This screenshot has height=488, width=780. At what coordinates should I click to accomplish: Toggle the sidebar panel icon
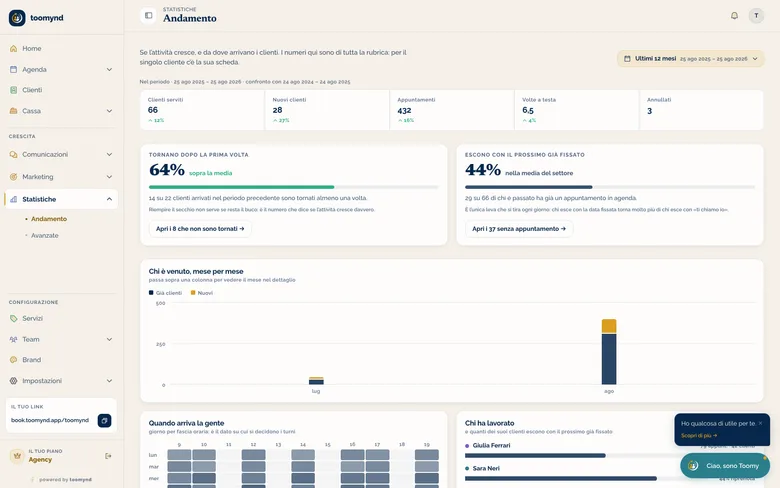click(x=148, y=15)
